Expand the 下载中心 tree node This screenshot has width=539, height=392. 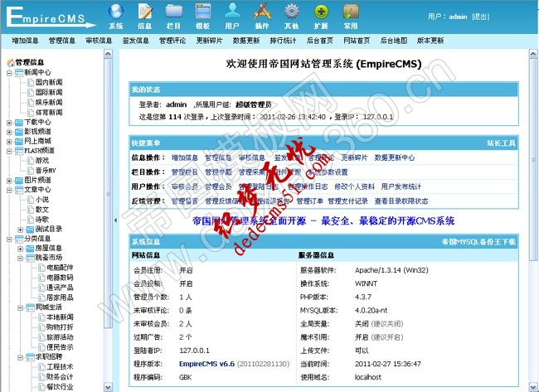[x=9, y=123]
